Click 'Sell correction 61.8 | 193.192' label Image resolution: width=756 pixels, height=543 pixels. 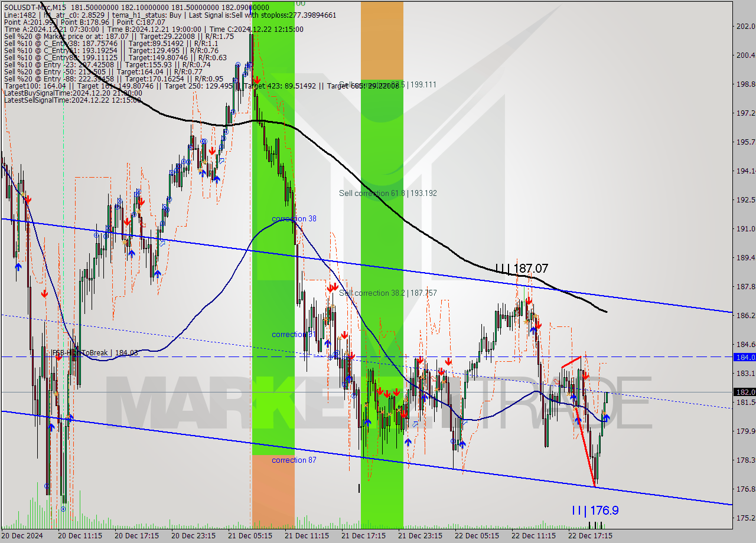pyautogui.click(x=388, y=193)
